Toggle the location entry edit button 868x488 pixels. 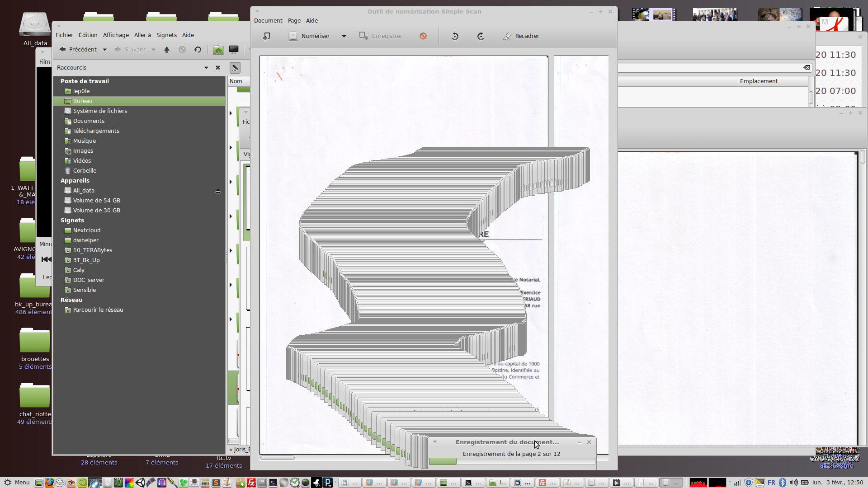(x=235, y=68)
